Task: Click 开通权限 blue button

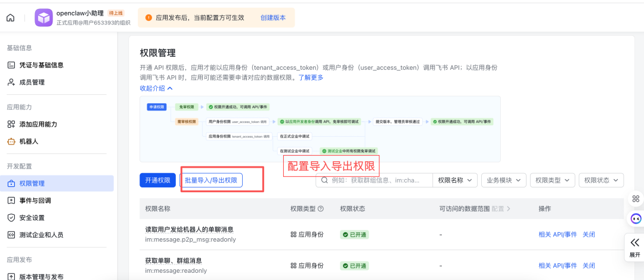Action: 157,180
